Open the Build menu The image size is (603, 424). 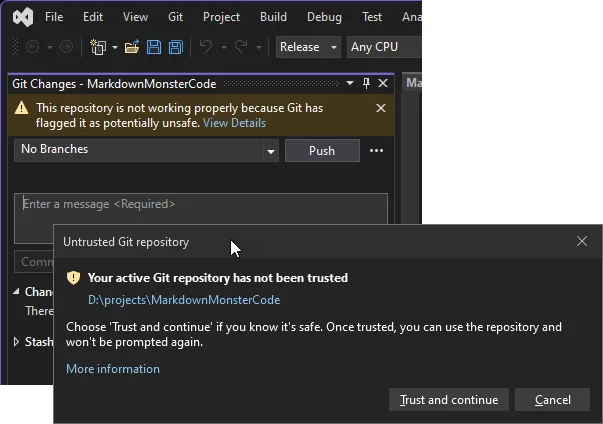pos(273,17)
